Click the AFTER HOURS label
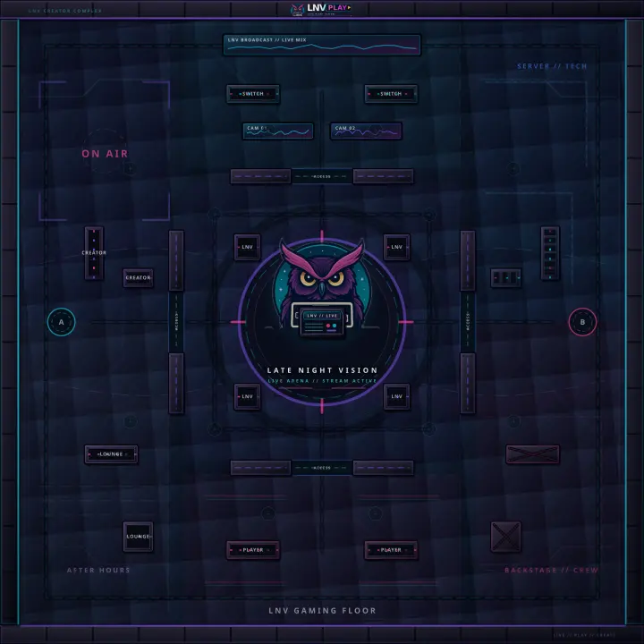Viewport: 644px width, 644px height. click(98, 570)
